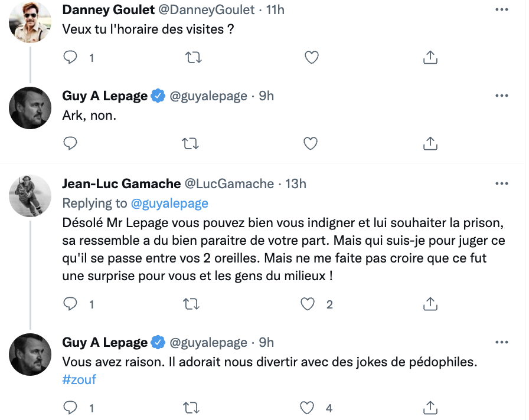529x420 pixels.
Task: Open Jean-Luc Gamache's profile picture
Action: click(30, 196)
